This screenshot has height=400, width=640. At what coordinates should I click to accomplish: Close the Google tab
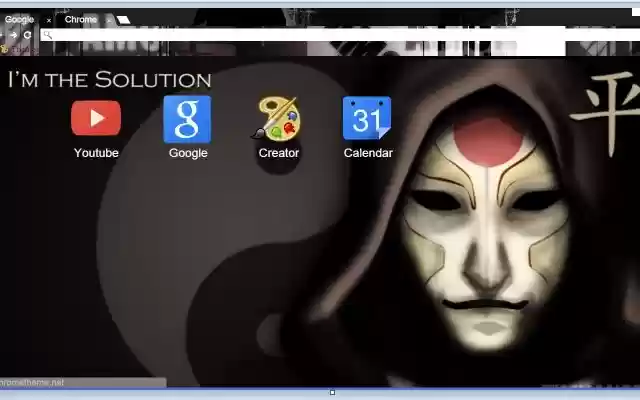[49, 20]
